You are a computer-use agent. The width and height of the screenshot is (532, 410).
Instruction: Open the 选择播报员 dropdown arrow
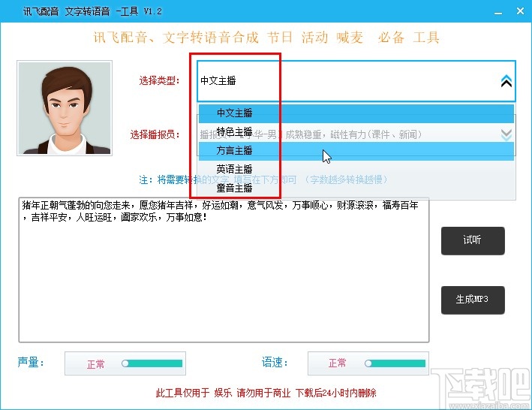coord(506,134)
